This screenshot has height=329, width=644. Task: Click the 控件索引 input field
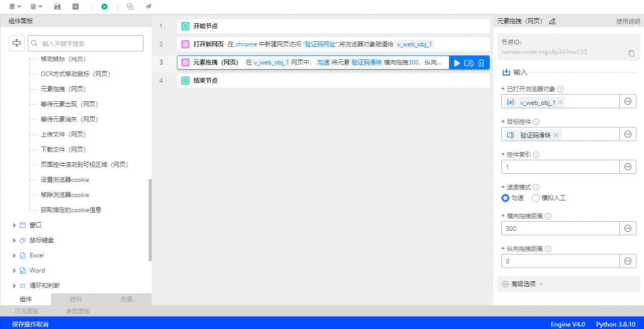coord(560,167)
